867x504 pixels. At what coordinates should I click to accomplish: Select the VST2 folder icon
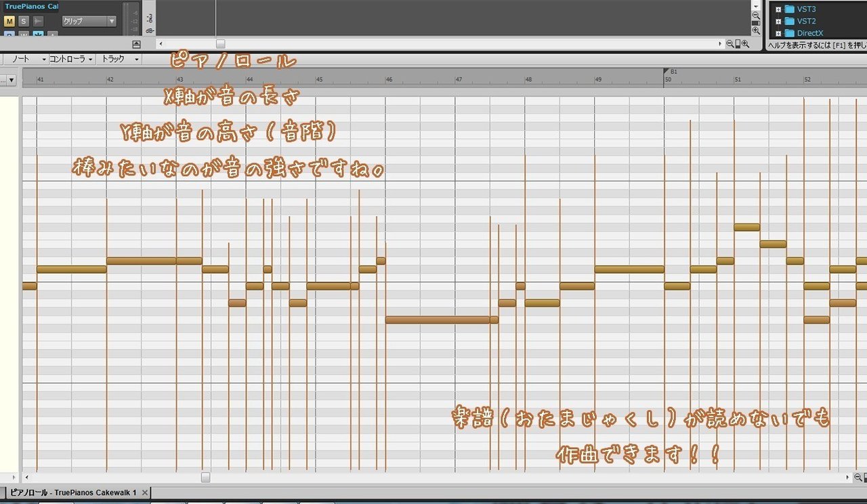pyautogui.click(x=789, y=21)
